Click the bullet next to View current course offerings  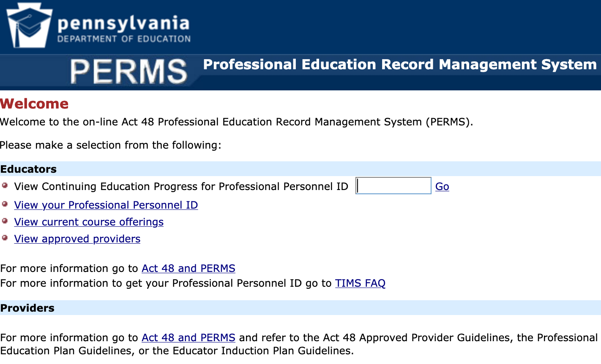click(5, 221)
